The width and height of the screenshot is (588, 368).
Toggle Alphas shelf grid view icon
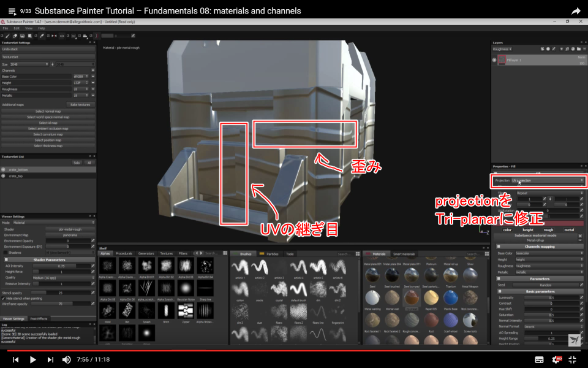tap(225, 253)
